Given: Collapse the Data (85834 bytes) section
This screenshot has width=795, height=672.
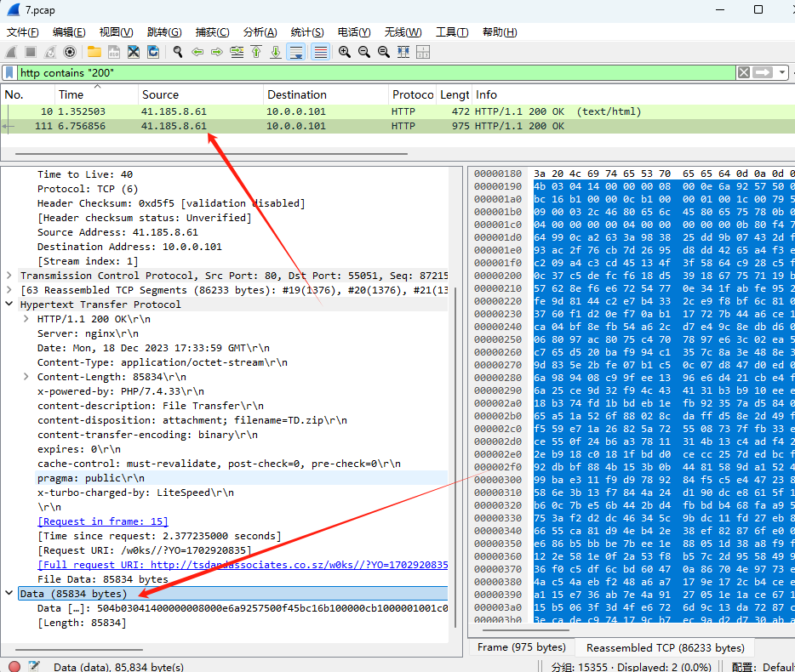Looking at the screenshot, I should click(x=9, y=593).
